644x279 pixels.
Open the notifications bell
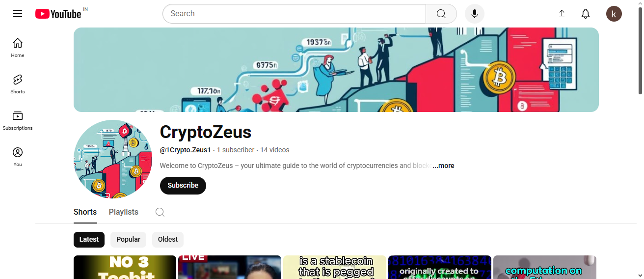tap(586, 14)
